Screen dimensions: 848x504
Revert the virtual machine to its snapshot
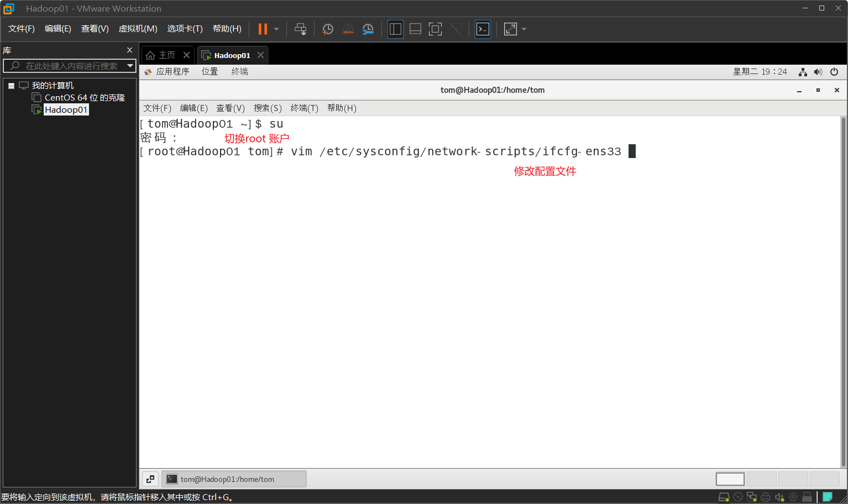[x=348, y=29]
